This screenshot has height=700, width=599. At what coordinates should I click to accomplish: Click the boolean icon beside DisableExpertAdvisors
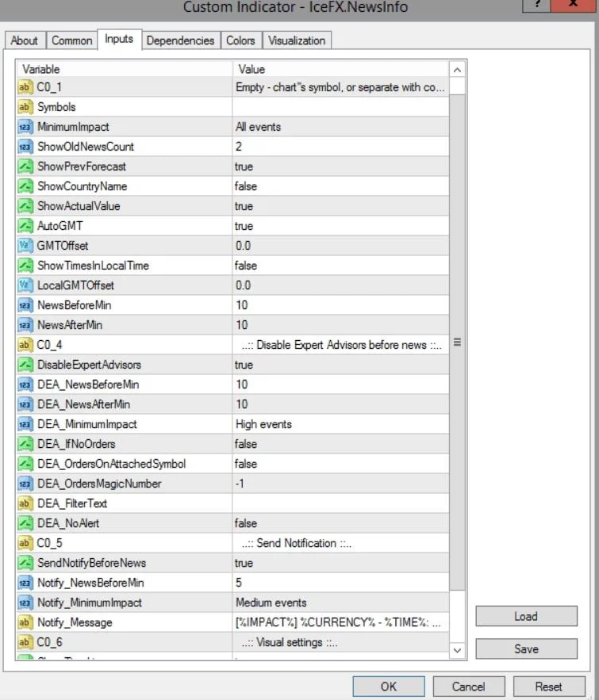point(25,365)
